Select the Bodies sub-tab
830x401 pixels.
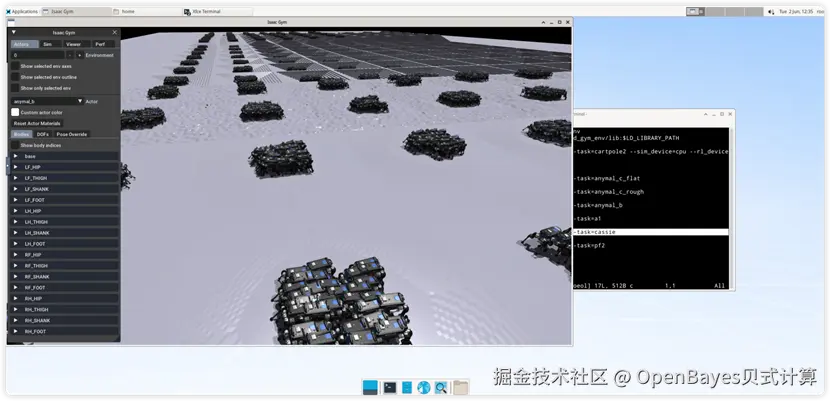coord(22,134)
